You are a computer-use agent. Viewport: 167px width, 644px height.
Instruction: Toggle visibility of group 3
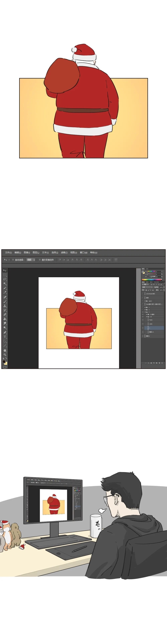(x=143, y=312)
